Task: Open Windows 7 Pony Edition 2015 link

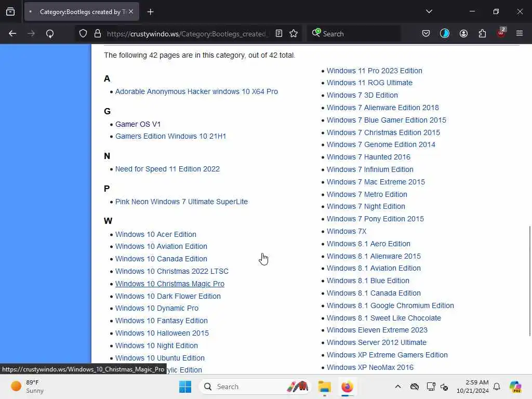Action: coord(375,219)
